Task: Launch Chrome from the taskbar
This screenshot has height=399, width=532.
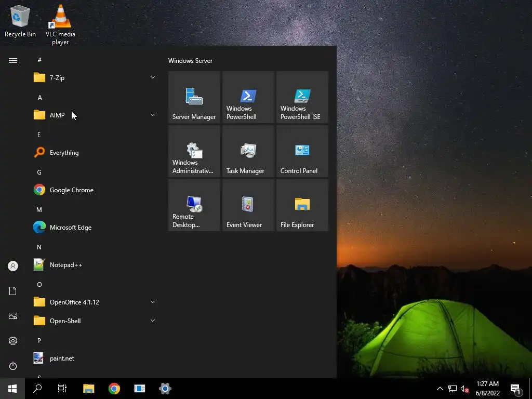Action: click(x=114, y=389)
